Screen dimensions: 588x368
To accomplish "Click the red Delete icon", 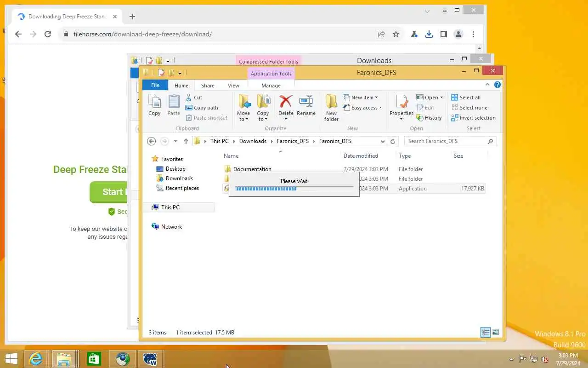I will [x=286, y=102].
